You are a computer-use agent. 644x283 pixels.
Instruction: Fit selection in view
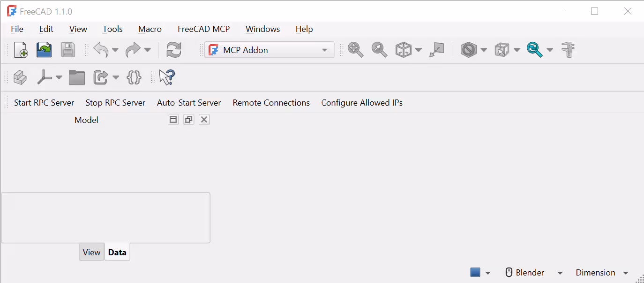pyautogui.click(x=379, y=50)
